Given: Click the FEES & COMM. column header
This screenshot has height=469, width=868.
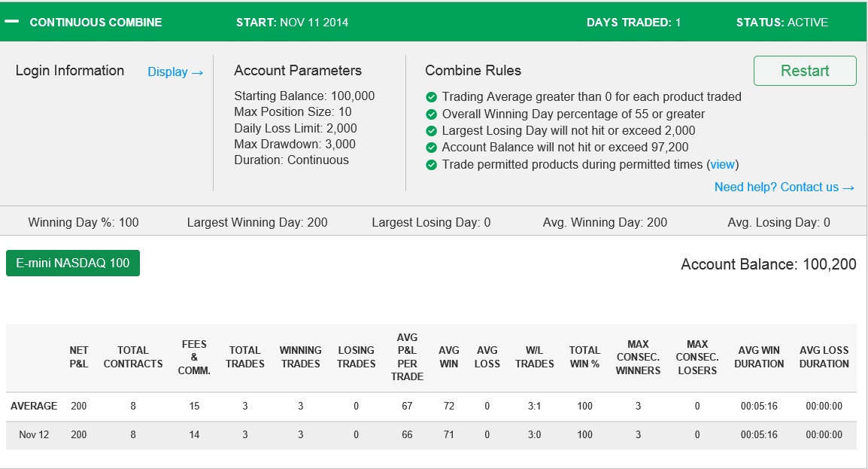Looking at the screenshot, I should (194, 357).
